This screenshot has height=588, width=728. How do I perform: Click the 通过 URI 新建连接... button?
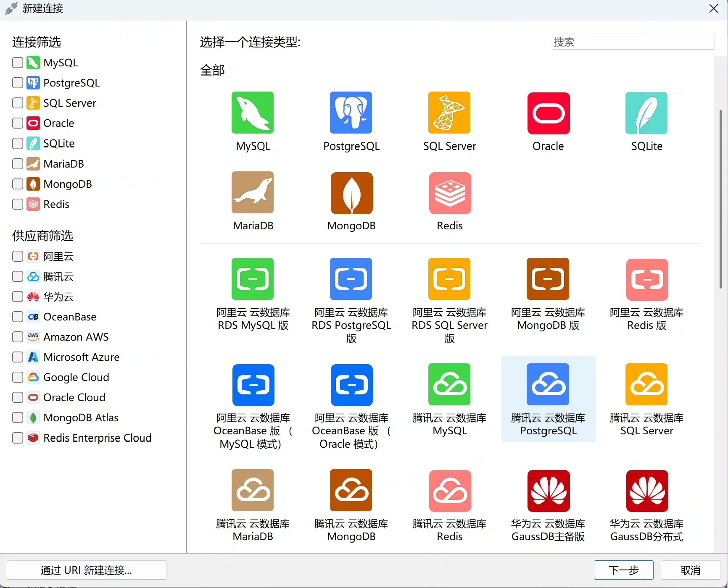tap(86, 570)
